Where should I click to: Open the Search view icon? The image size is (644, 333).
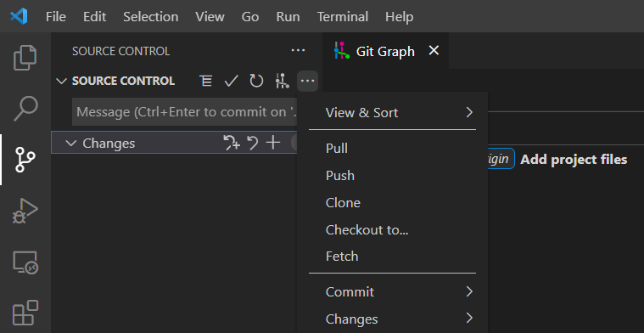[x=25, y=109]
